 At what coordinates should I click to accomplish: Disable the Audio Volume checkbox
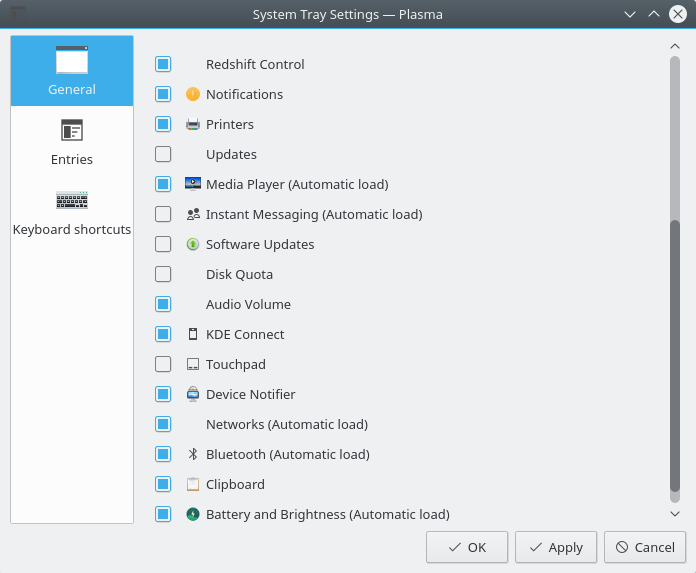[x=163, y=304]
